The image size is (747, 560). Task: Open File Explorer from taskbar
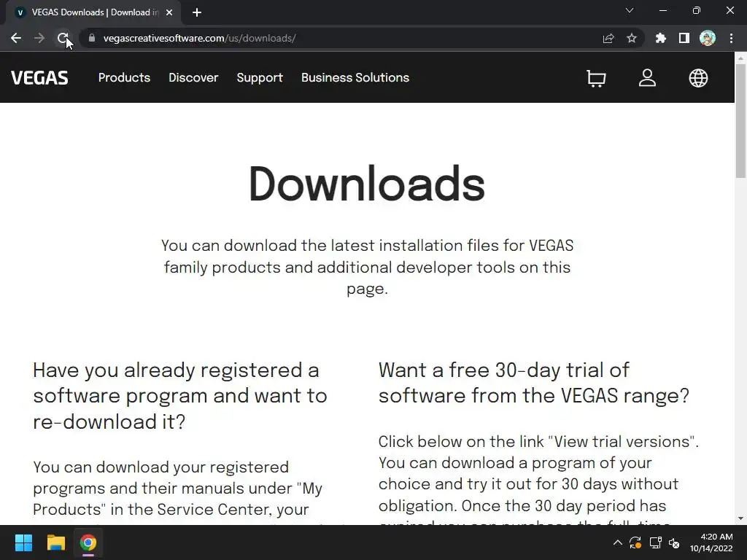[x=55, y=542]
